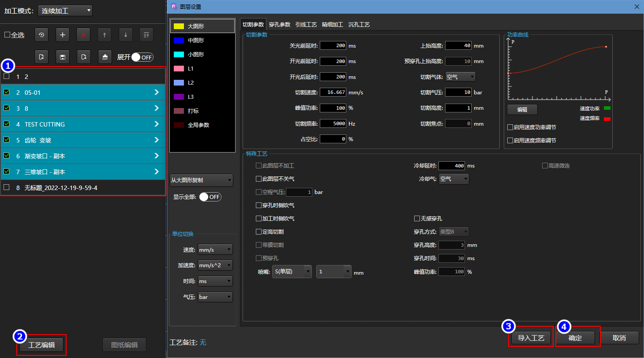Click the 导入工艺 button
The height and width of the screenshot is (358, 644).
(x=531, y=338)
